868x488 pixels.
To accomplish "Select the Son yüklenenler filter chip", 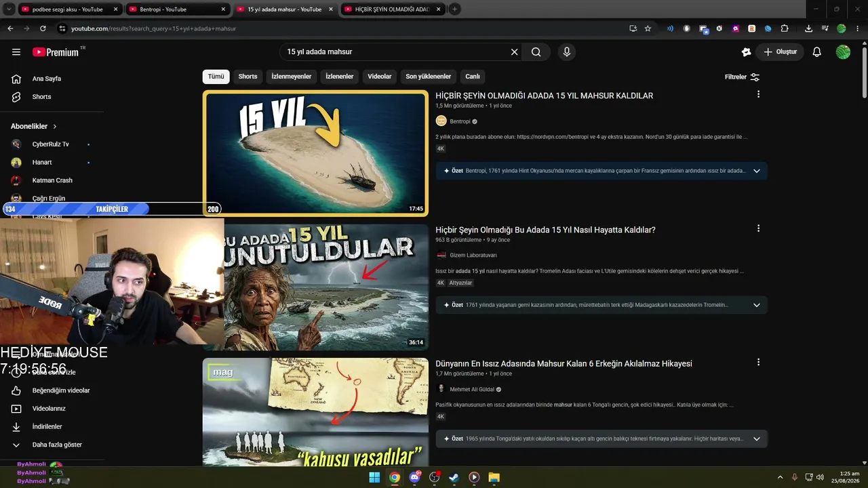I will 429,77.
